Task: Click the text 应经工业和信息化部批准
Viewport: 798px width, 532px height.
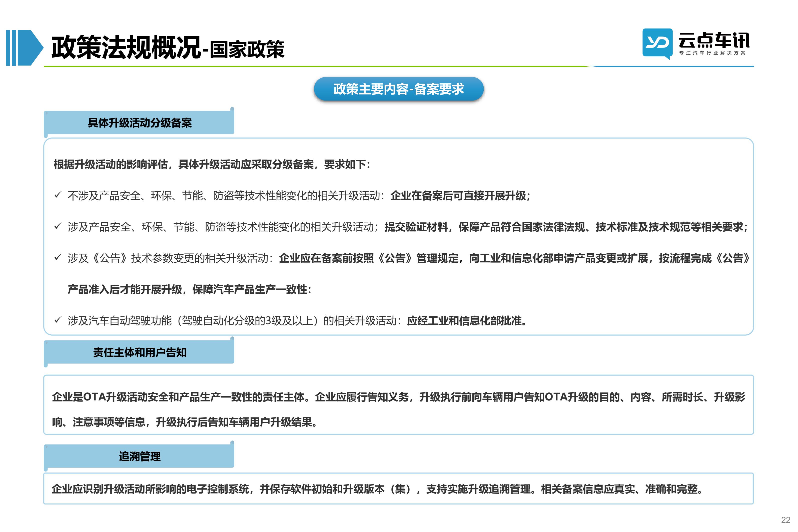Action: (464, 321)
